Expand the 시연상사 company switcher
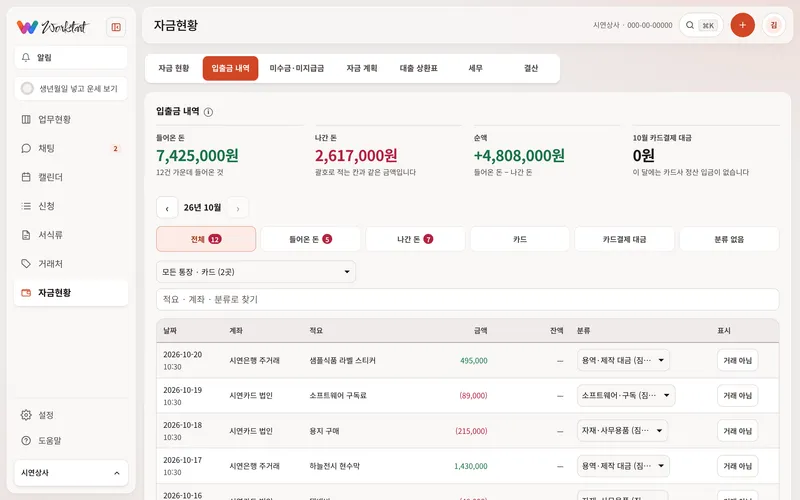This screenshot has width=800, height=500. click(x=71, y=473)
